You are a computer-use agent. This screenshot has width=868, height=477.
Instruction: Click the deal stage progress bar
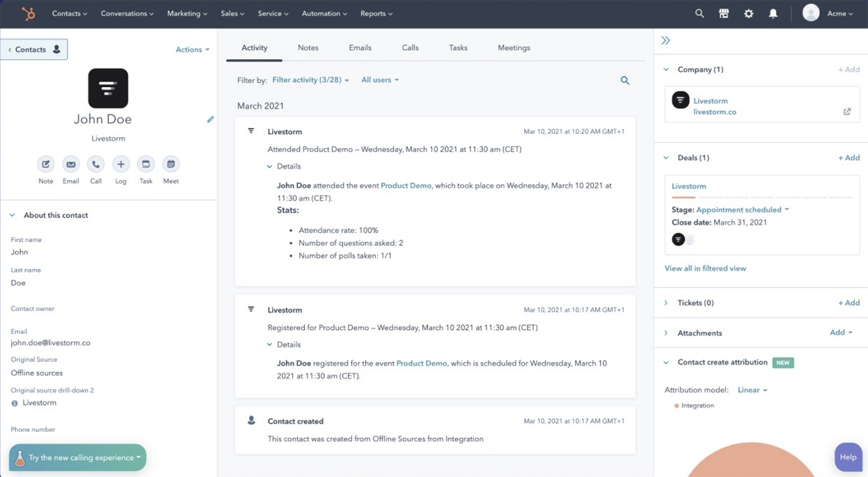tap(762, 197)
